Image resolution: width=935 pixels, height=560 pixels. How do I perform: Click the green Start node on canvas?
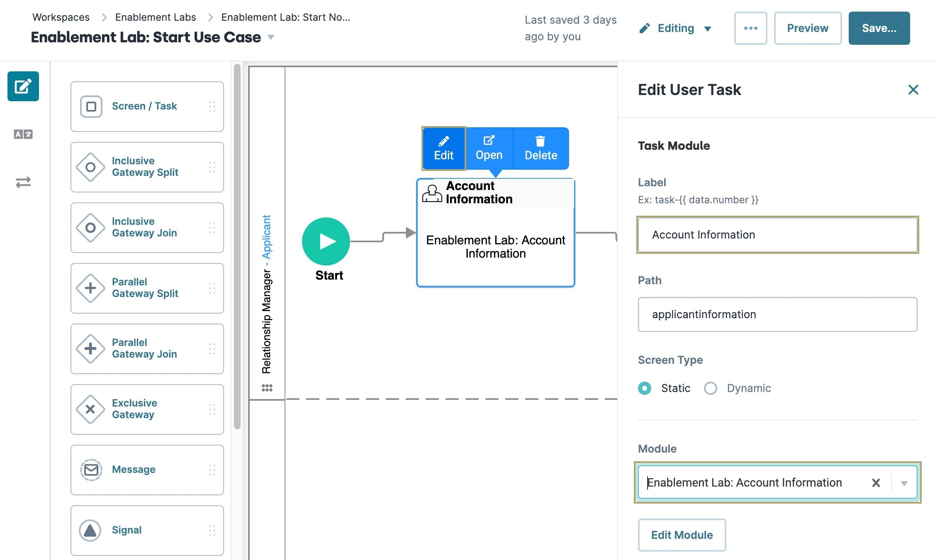tap(326, 241)
